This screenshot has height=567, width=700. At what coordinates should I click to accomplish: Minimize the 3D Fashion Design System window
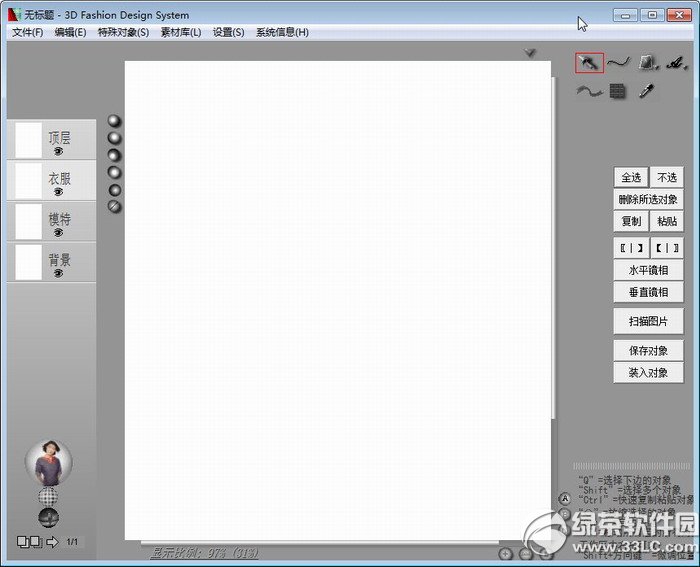625,16
